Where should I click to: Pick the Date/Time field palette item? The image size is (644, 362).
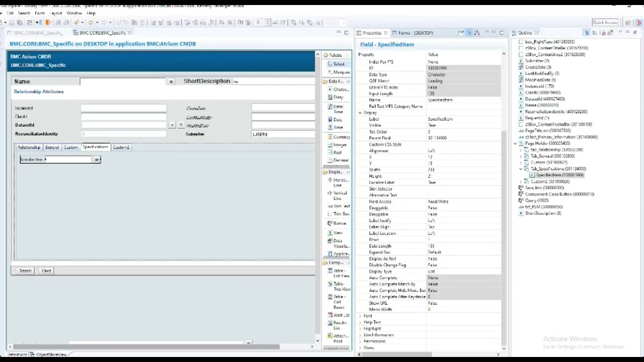coord(336,109)
